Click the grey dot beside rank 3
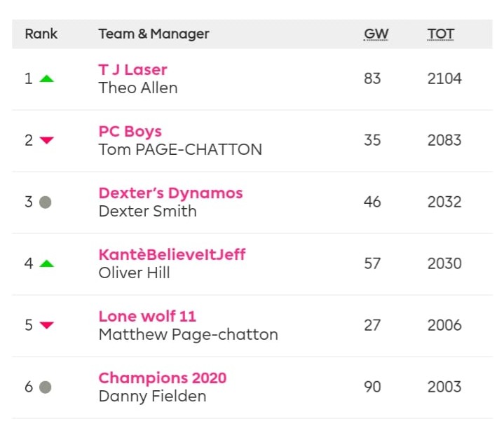Image resolution: width=504 pixels, height=447 pixels. click(46, 202)
